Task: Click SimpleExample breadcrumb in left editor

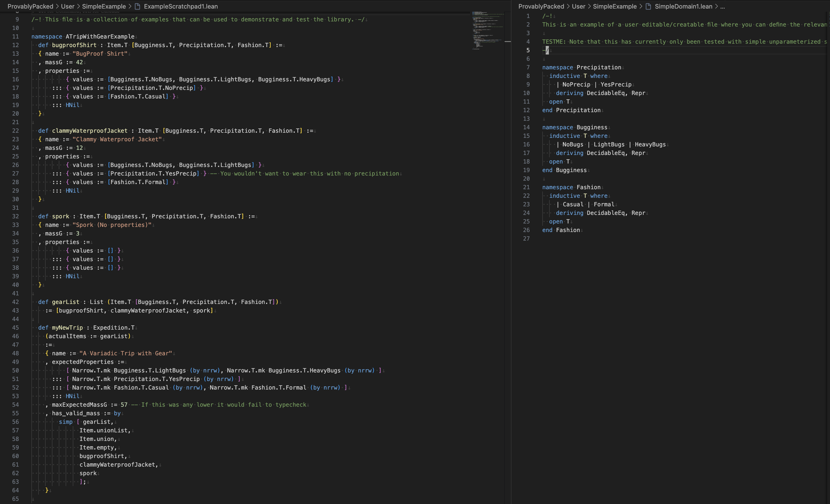Action: pos(104,6)
